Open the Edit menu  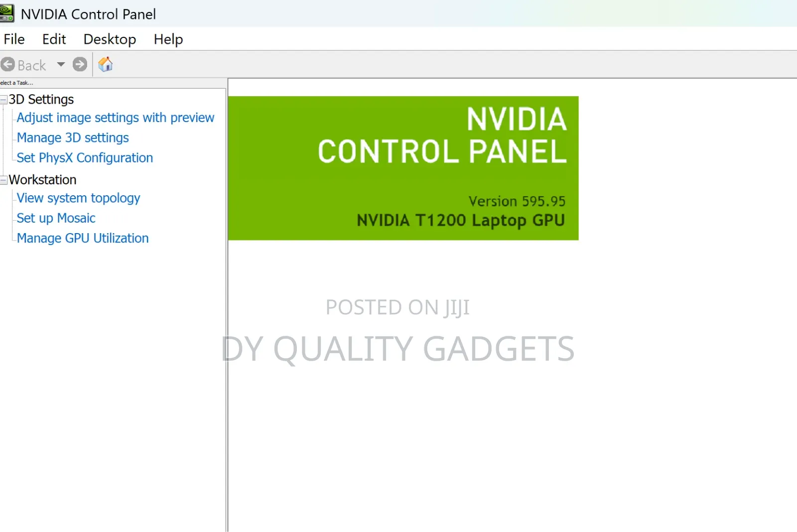coord(54,39)
